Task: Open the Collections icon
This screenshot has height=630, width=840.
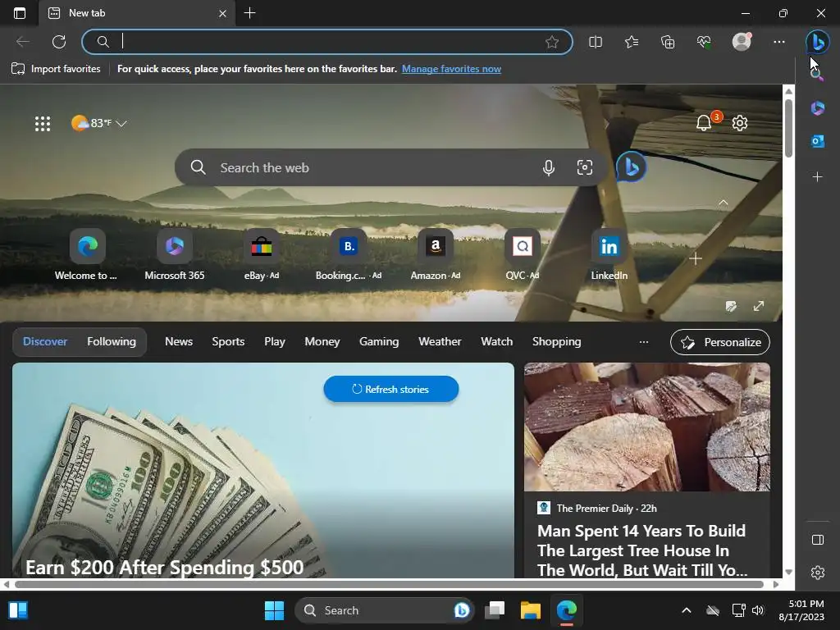Action: point(668,42)
